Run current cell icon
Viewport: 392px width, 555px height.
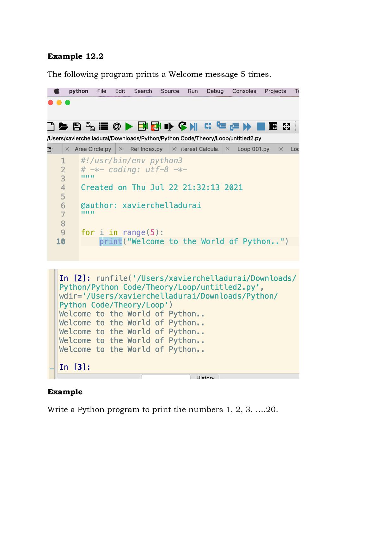tap(143, 127)
